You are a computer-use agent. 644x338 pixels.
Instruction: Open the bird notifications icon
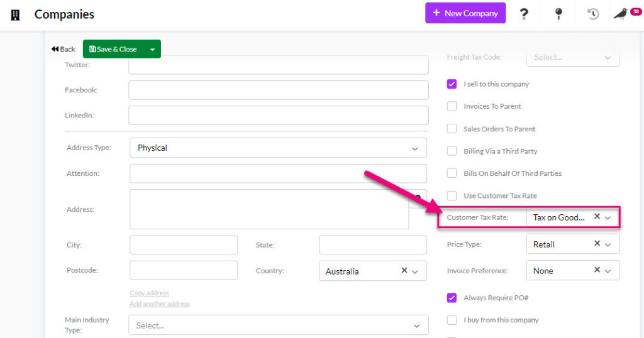pos(621,14)
